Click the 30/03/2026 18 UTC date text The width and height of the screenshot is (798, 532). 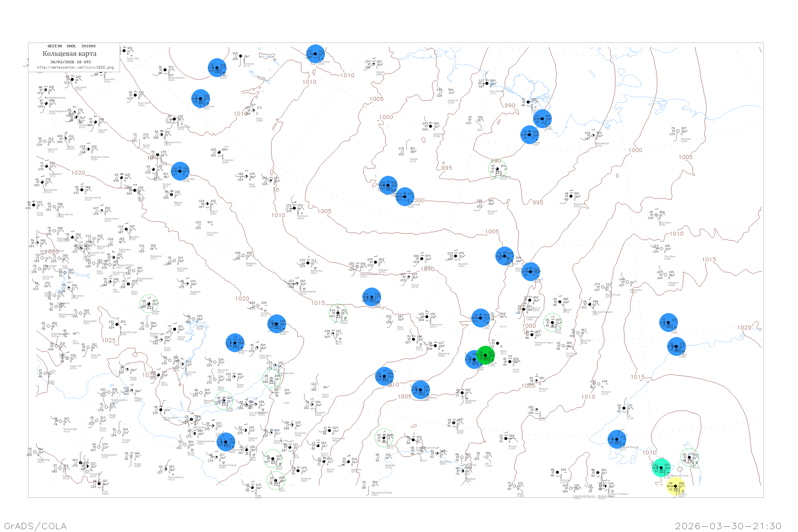[x=70, y=62]
